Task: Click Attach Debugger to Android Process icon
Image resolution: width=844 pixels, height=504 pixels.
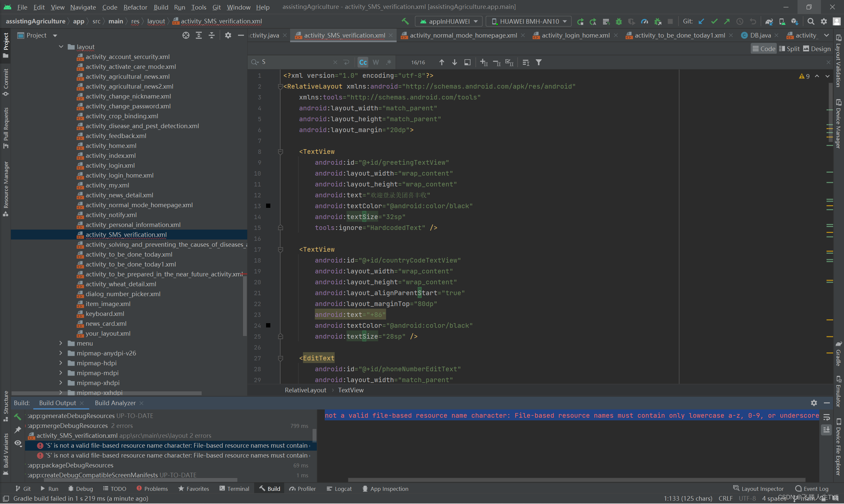Action: tap(658, 21)
